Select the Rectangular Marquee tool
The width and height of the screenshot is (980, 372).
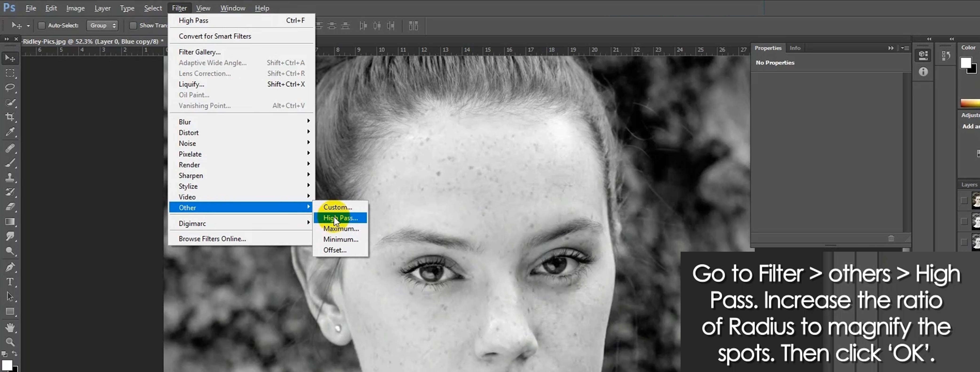(x=10, y=73)
